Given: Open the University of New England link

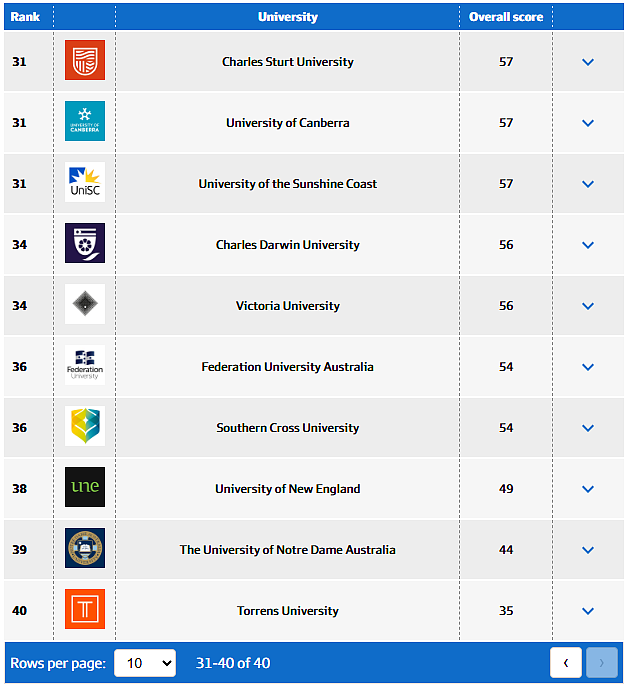Looking at the screenshot, I should 287,489.
